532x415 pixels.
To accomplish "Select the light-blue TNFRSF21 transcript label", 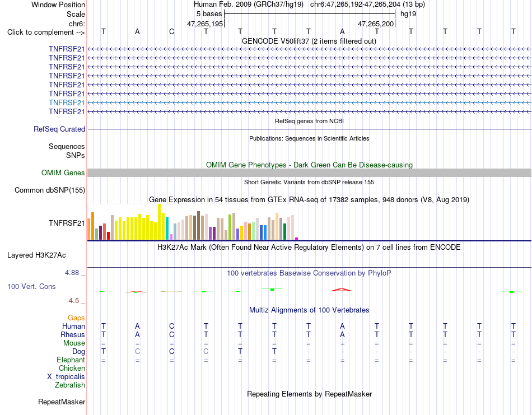I will pyautogui.click(x=67, y=102).
